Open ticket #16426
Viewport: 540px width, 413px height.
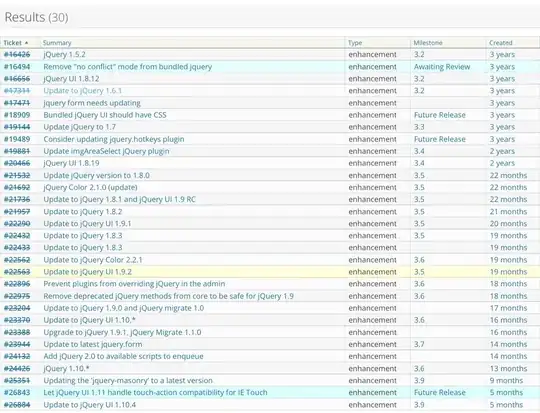click(17, 54)
